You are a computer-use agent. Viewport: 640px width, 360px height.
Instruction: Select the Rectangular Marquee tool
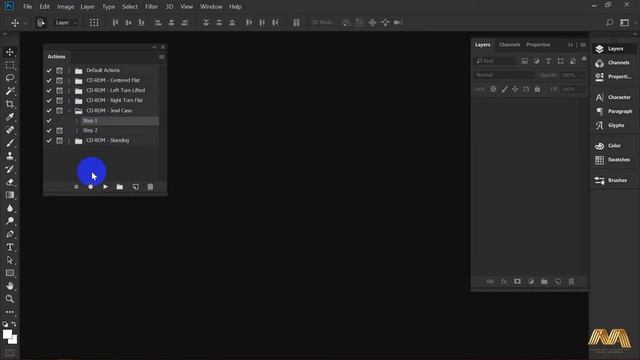10,65
